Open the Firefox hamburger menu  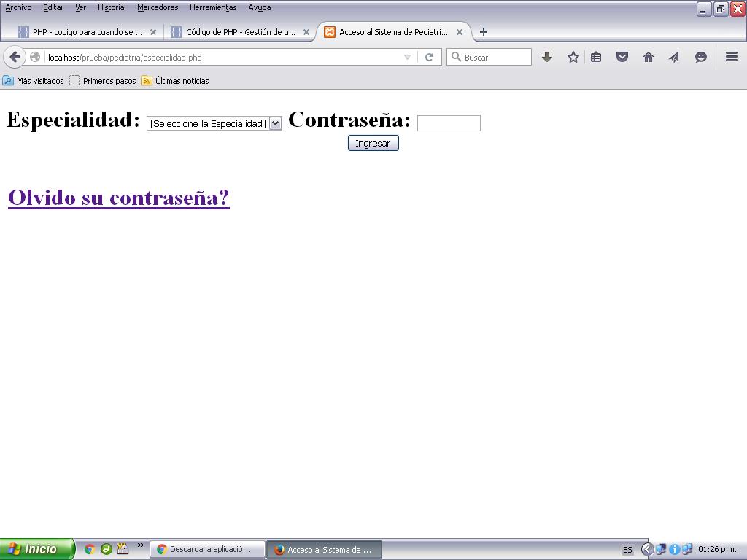click(732, 57)
